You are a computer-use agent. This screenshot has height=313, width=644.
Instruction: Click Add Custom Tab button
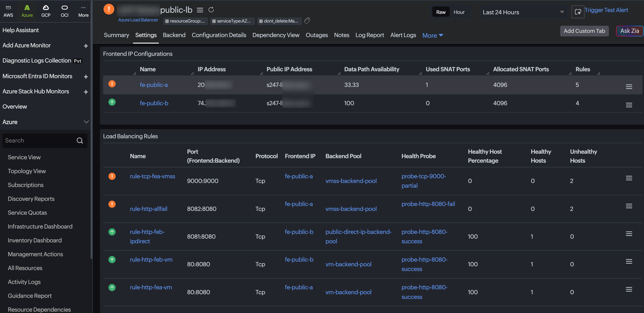point(584,31)
